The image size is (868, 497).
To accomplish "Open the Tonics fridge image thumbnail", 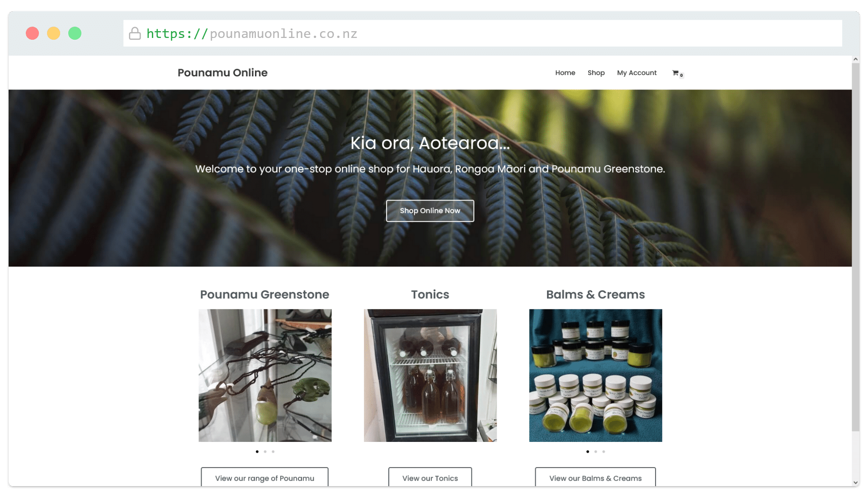I will tap(430, 375).
